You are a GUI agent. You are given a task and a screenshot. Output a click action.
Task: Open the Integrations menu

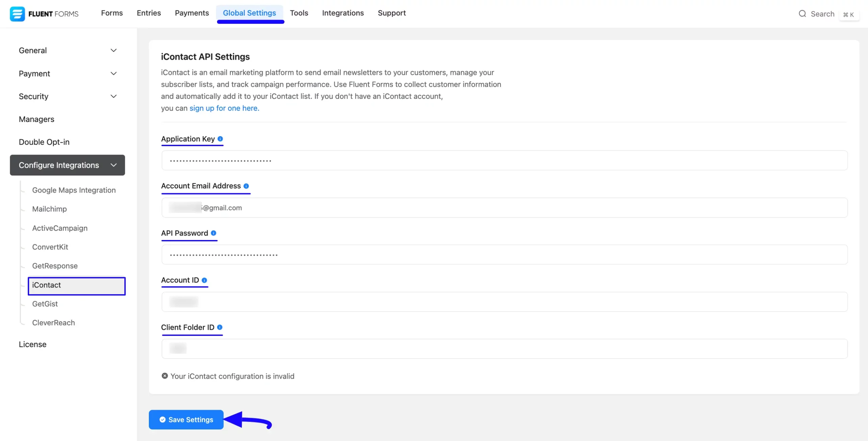coord(343,13)
